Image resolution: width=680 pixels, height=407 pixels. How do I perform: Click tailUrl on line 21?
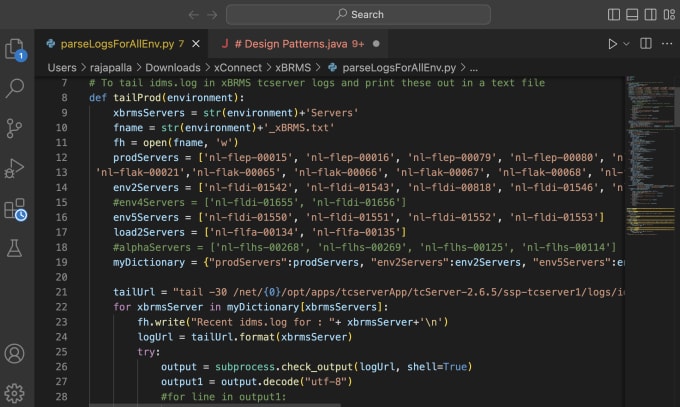click(134, 292)
